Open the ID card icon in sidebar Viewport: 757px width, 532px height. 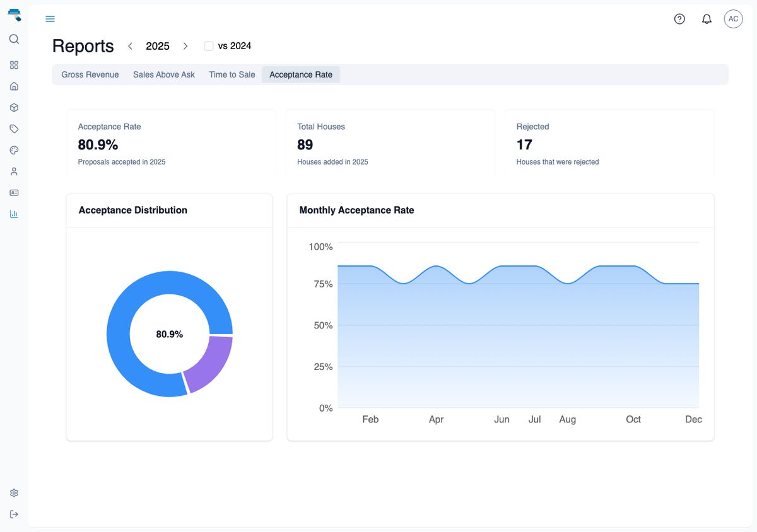click(14, 192)
